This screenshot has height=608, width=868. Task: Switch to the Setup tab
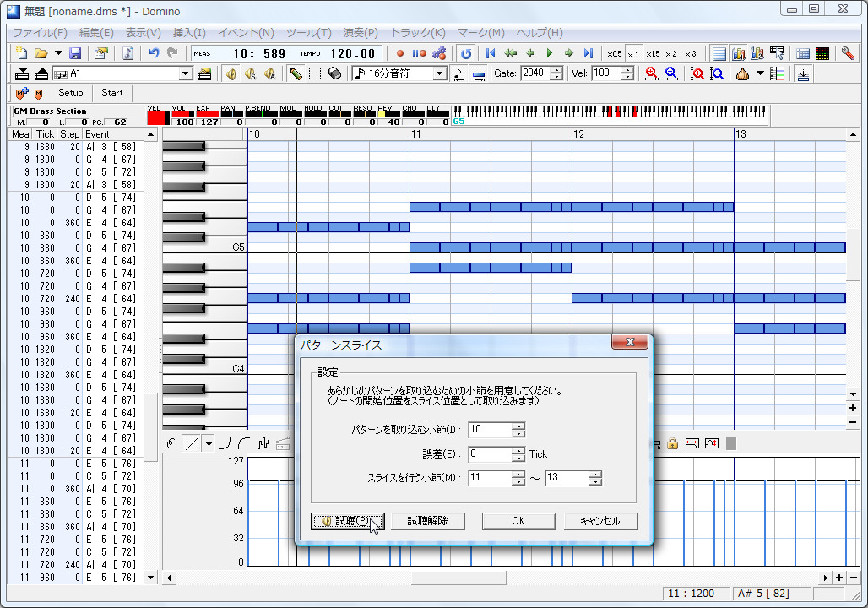pos(70,93)
